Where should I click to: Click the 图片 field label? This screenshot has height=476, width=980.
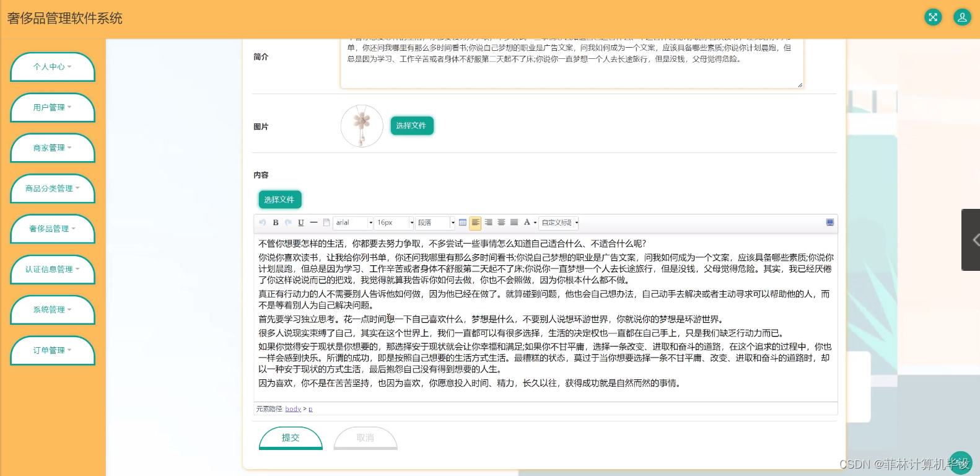pos(261,126)
